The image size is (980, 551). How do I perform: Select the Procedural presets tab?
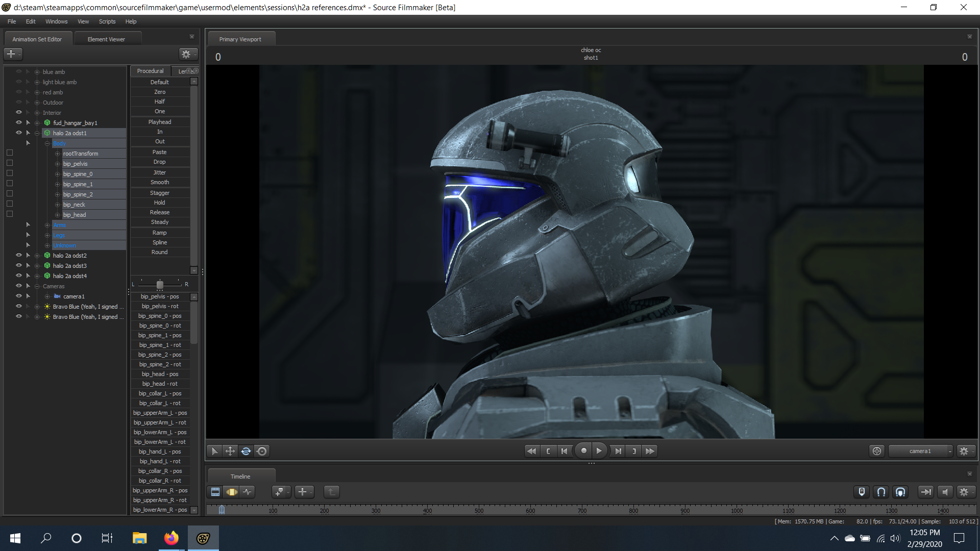[x=151, y=71]
